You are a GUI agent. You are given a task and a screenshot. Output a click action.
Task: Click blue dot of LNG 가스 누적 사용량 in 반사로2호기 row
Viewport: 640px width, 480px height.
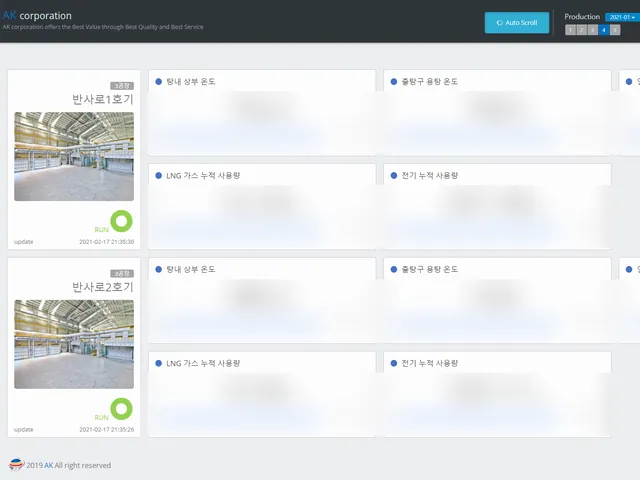159,363
